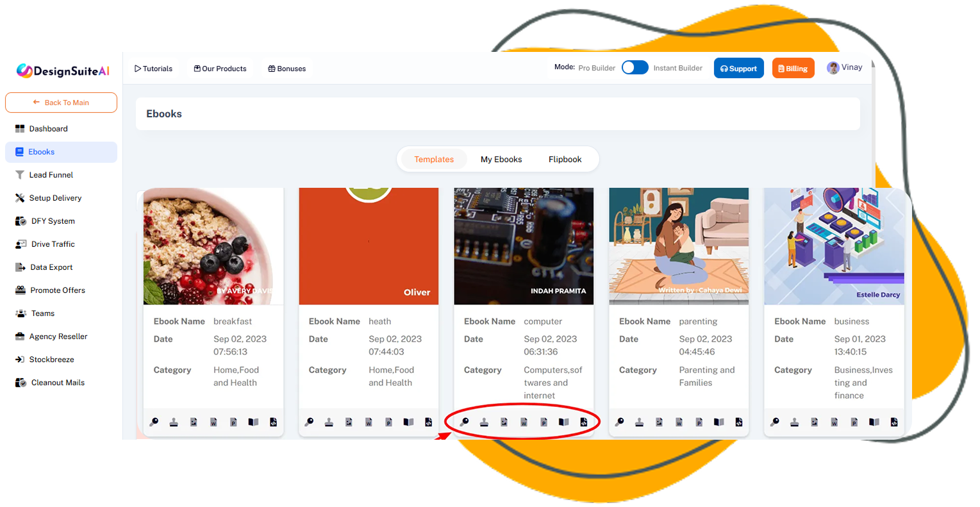Open the Our Products link

tap(220, 69)
